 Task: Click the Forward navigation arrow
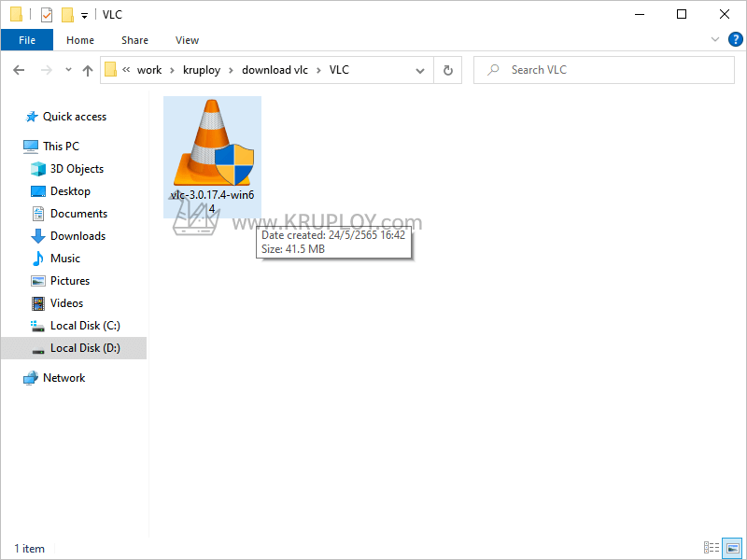[46, 71]
